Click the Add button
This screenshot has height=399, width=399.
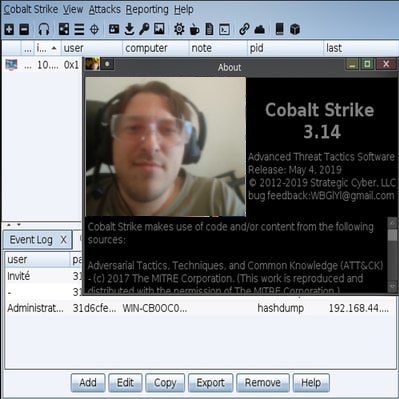coord(88,383)
